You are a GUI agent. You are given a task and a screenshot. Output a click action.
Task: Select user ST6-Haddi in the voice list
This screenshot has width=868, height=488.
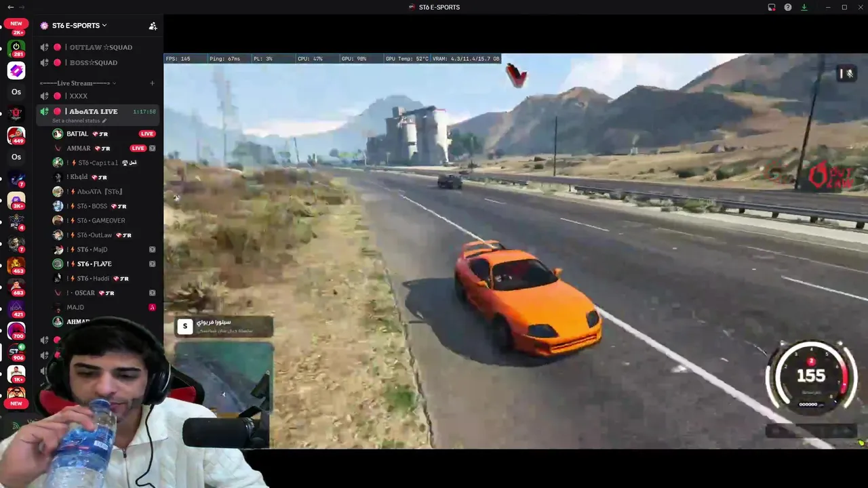(x=104, y=279)
